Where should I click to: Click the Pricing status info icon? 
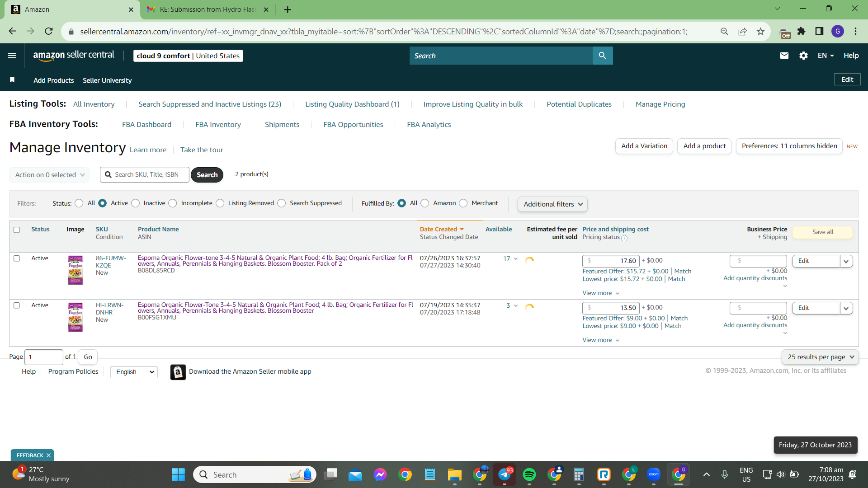[x=624, y=238]
